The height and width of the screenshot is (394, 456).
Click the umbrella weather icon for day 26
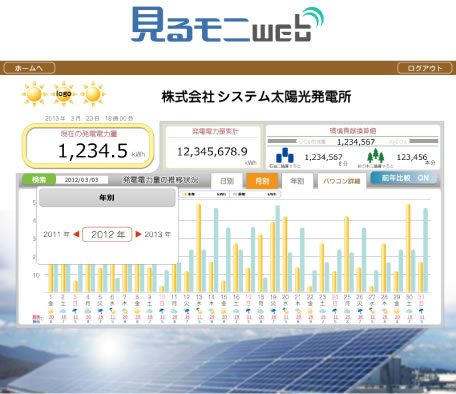pyautogui.click(x=359, y=311)
